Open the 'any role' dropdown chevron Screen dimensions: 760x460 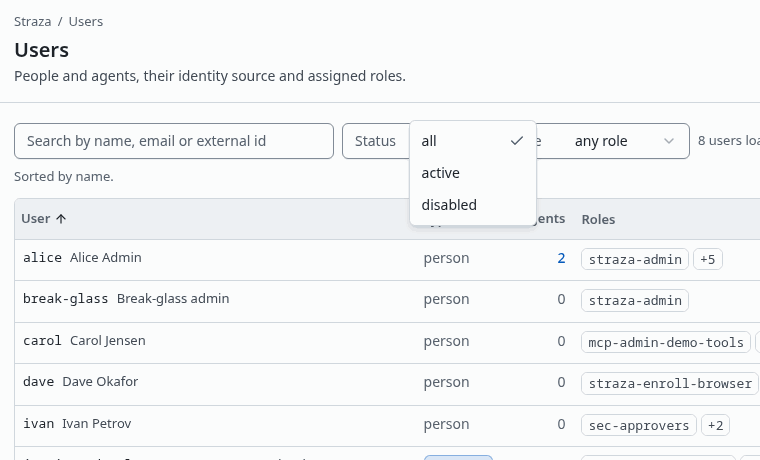[669, 141]
